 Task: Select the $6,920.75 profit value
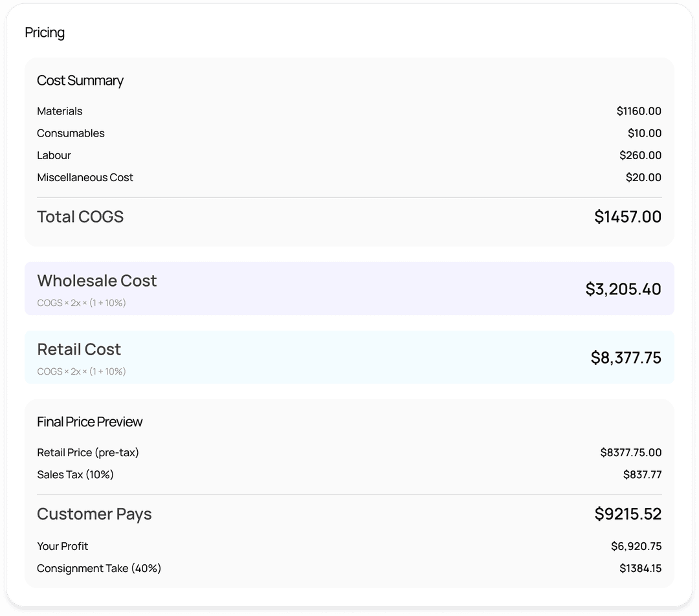pyautogui.click(x=636, y=547)
